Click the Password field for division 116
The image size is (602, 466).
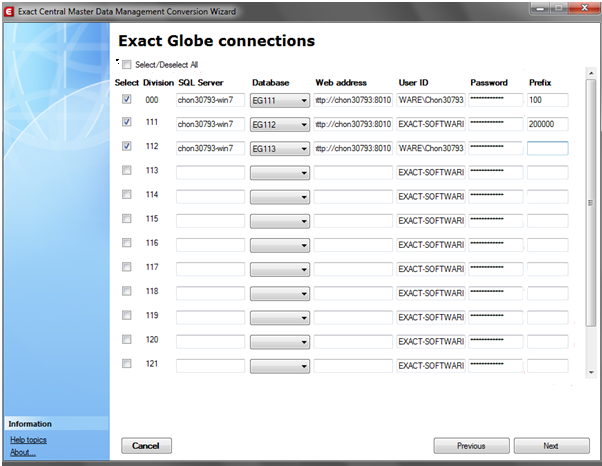(496, 245)
